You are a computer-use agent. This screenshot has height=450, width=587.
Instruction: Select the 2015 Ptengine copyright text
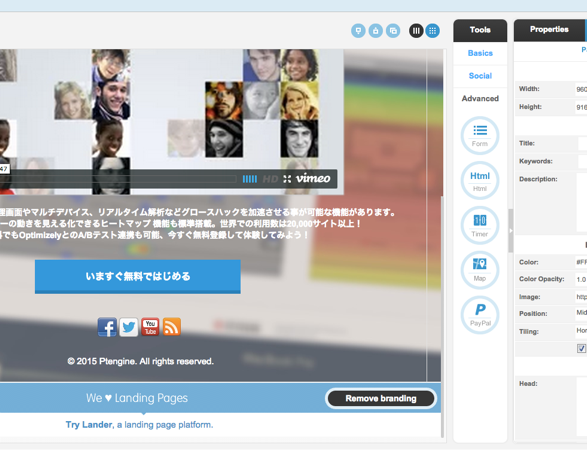[140, 362]
